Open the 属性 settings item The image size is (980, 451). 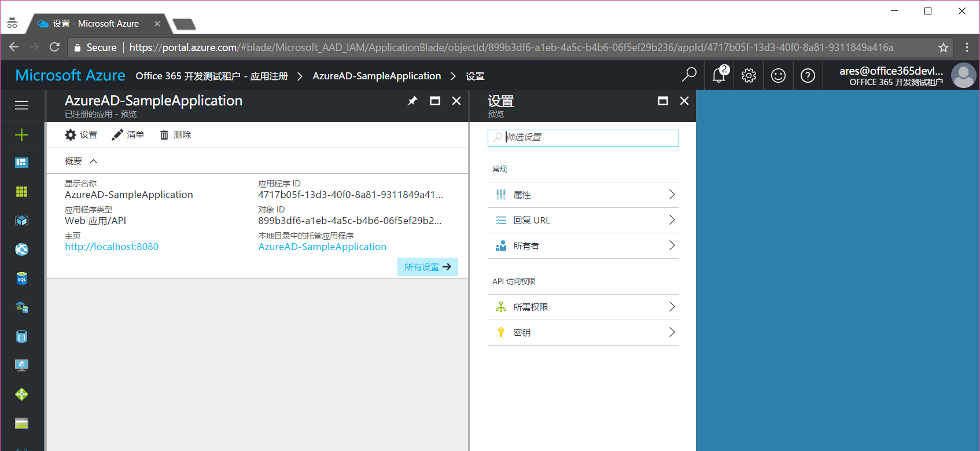pos(583,195)
